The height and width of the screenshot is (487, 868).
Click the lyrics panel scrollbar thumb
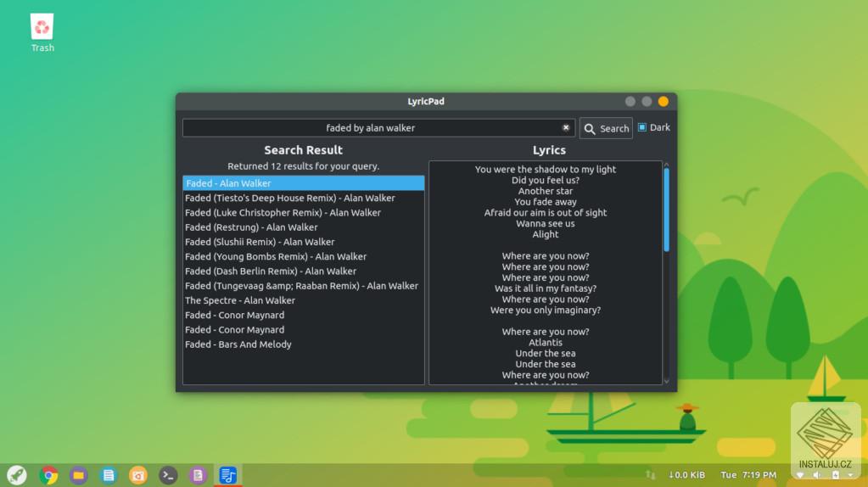pos(666,209)
